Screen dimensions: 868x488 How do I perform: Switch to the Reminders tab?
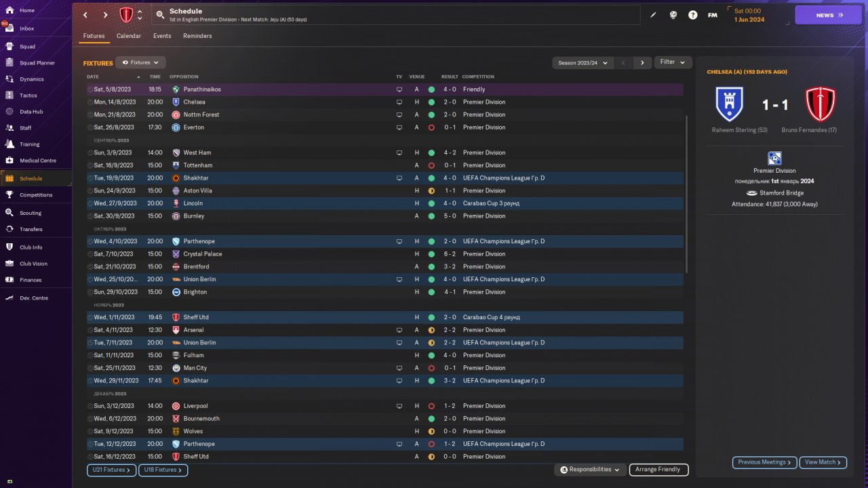click(x=197, y=36)
